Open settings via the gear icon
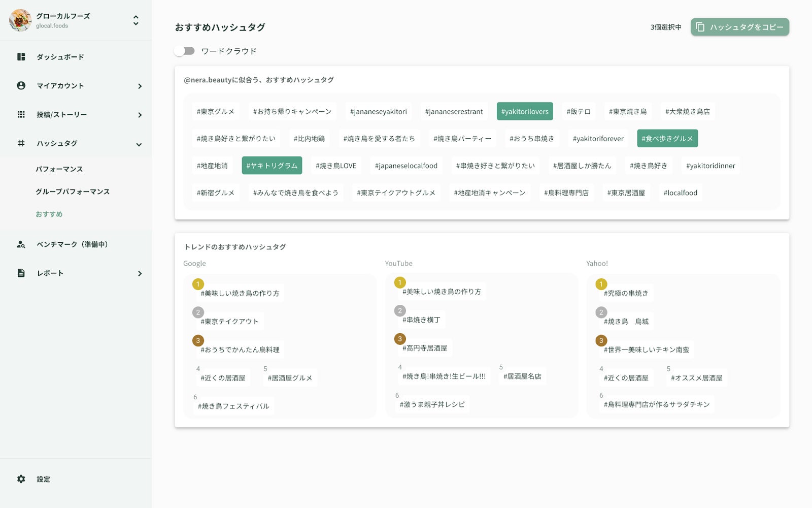 pos(21,479)
